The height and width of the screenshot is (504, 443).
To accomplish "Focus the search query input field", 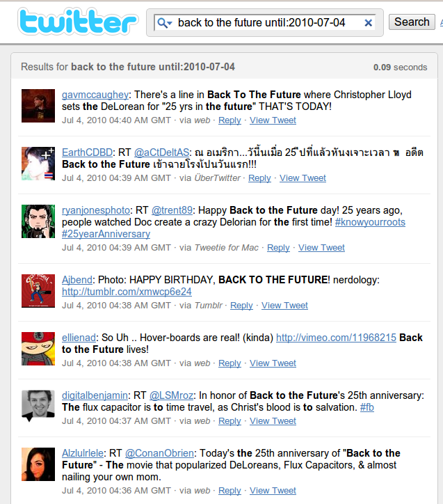I will (265, 22).
